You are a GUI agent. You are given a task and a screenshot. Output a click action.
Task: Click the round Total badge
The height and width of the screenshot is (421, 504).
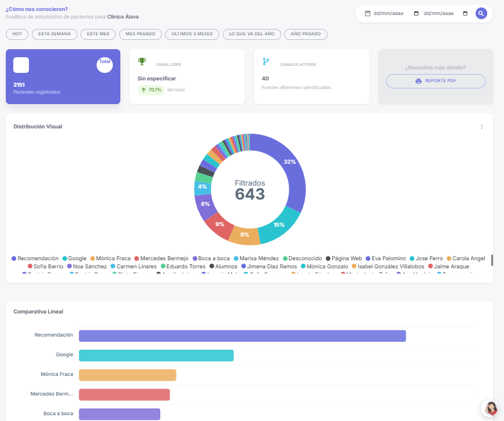pyautogui.click(x=105, y=65)
